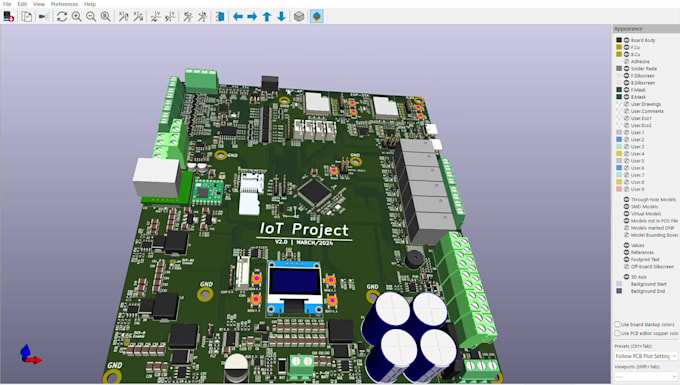Image resolution: width=680 pixels, height=385 pixels.
Task: Click the Off-board Silkscreen label
Action: point(652,267)
